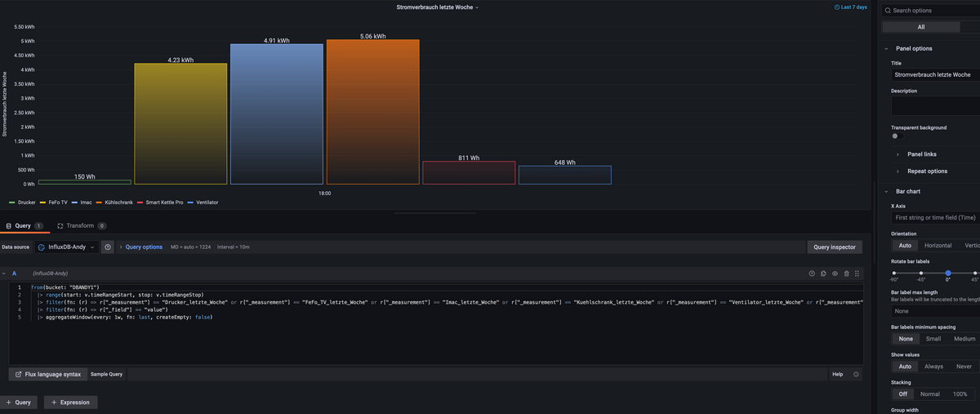Set bar labels minimum spacing to Medium

click(964, 338)
